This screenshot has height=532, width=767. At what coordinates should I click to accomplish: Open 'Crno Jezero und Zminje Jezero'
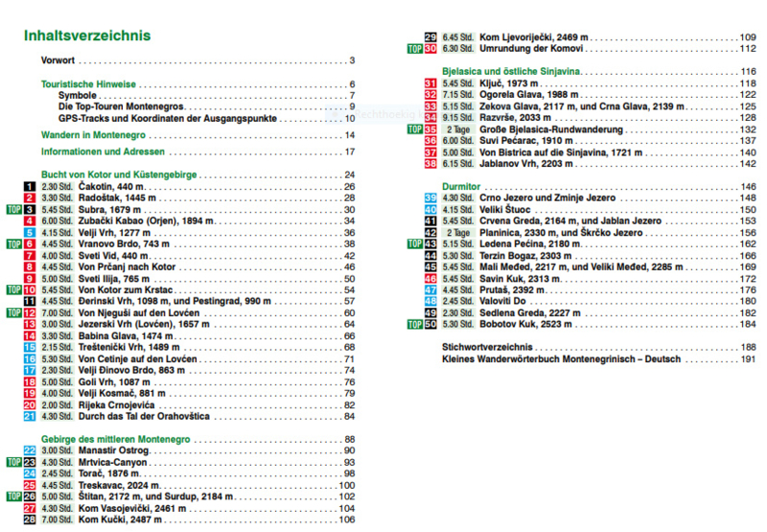coord(547,198)
